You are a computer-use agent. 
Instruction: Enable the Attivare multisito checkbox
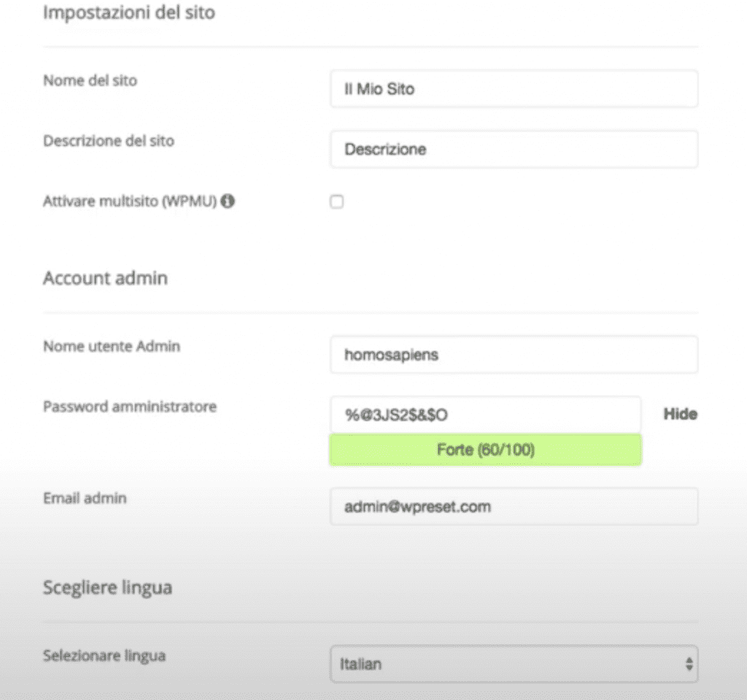[x=337, y=201]
